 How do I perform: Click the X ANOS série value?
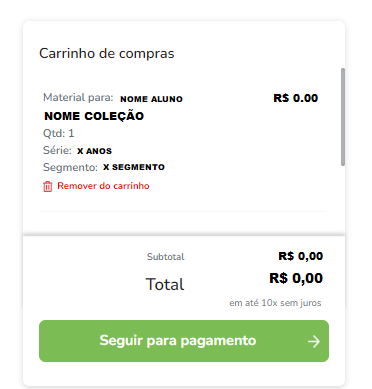(94, 151)
